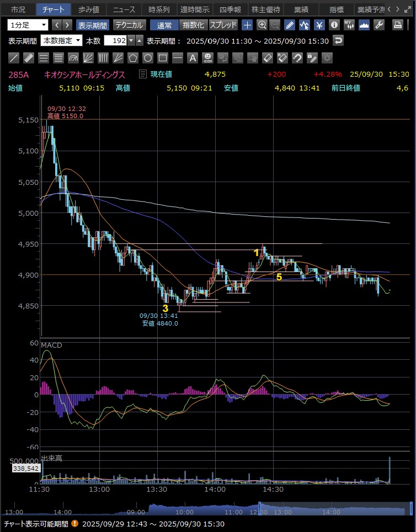Click the eraser drawing tool
Image resolution: width=416 pixels, height=532 pixels.
tap(267, 58)
